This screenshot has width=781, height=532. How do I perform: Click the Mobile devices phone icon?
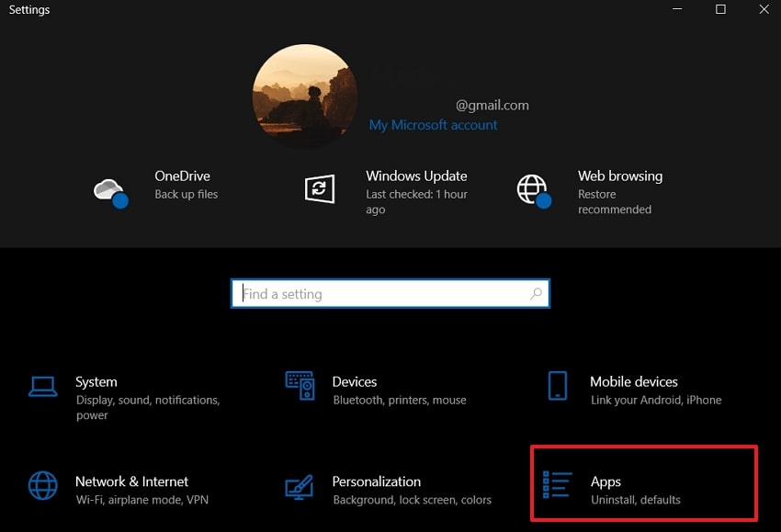tap(558, 386)
